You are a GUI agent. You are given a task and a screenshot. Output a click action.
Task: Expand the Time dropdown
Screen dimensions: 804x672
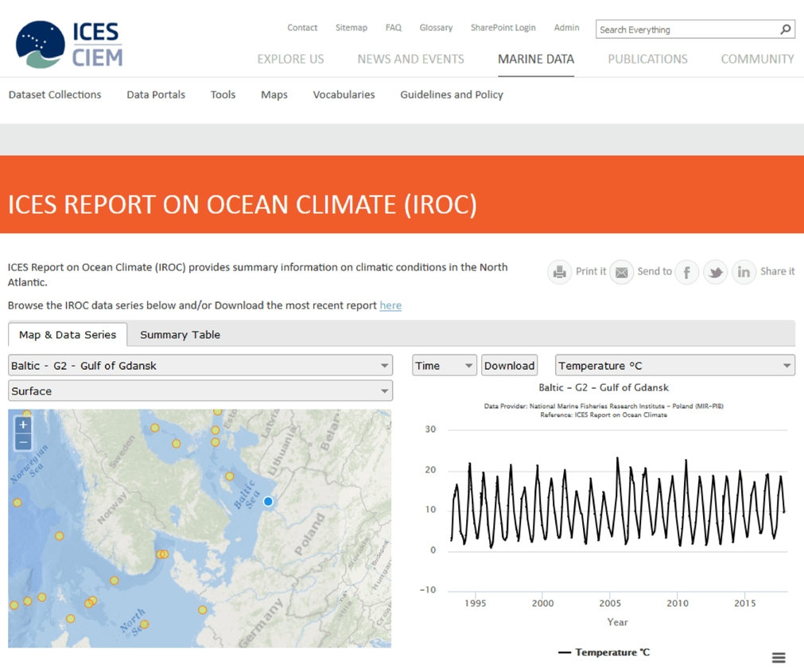click(x=444, y=366)
